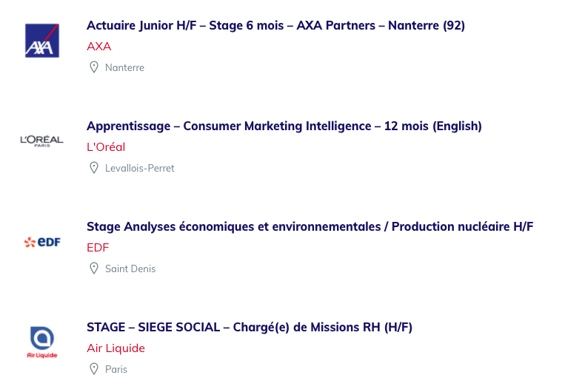Select the red EDF company name
The height and width of the screenshot is (392, 585).
click(98, 248)
